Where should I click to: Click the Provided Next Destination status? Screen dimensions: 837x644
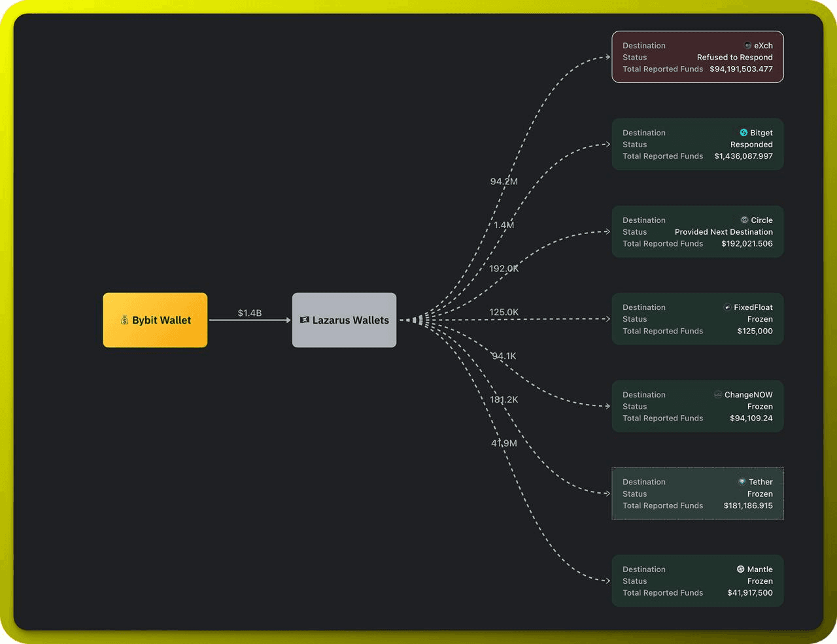point(724,232)
